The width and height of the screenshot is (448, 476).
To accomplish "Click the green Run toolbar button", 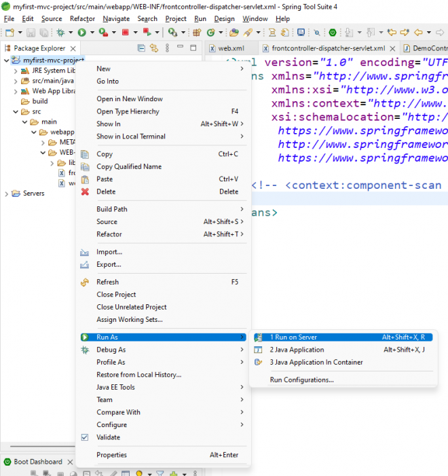I will (x=81, y=32).
